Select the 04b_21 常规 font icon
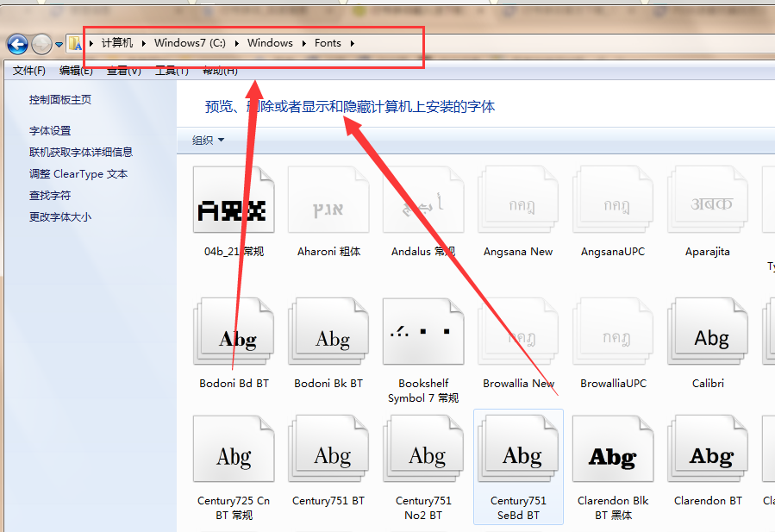The height and width of the screenshot is (532, 775). point(234,200)
